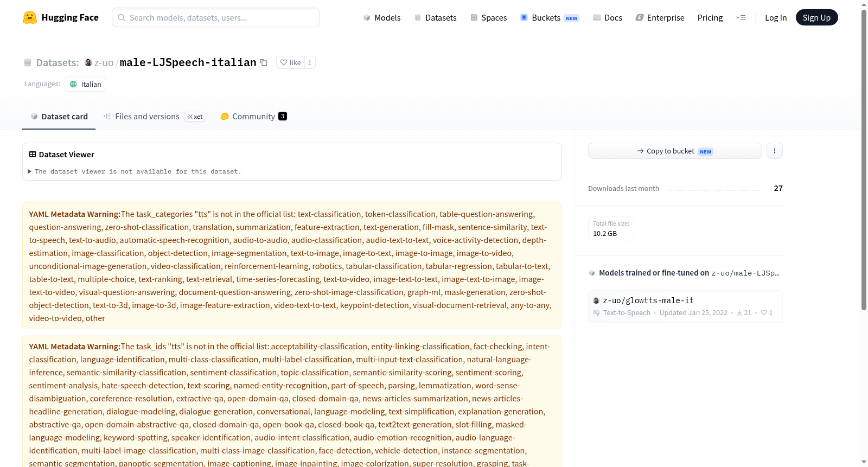
Task: Open the like count showing 1
Action: pyautogui.click(x=310, y=62)
